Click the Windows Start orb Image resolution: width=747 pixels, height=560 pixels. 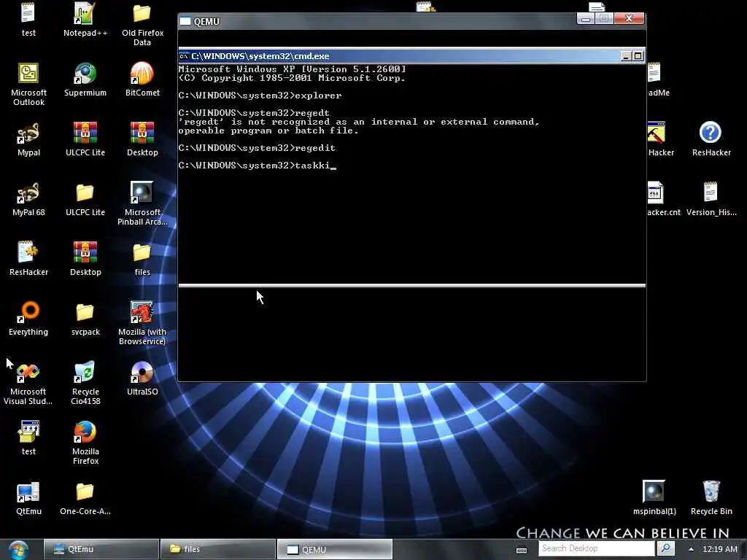tap(18, 550)
